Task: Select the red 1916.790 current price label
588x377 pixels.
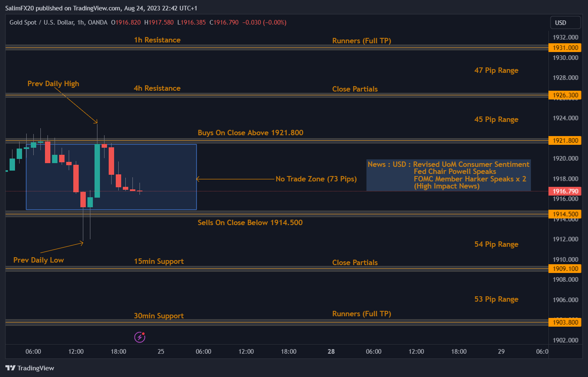Action: [565, 191]
